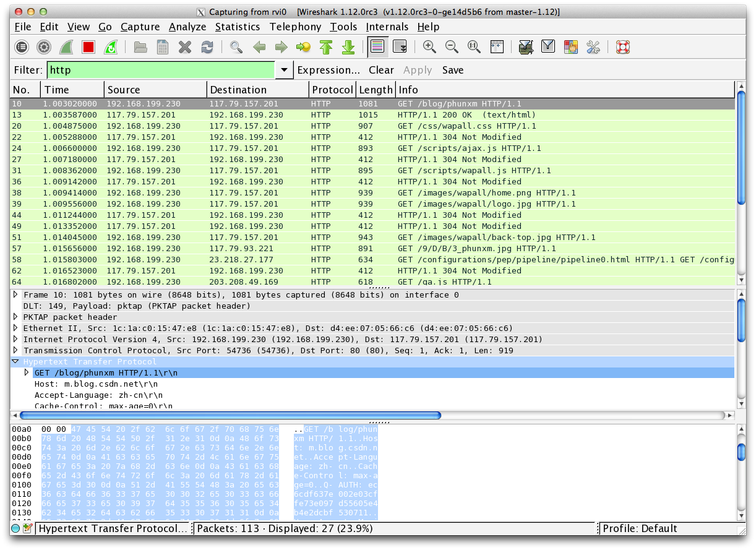Viewport: 756px width, 550px height.
Task: Expand GET /blog/phunxm request line
Action: coord(27,372)
